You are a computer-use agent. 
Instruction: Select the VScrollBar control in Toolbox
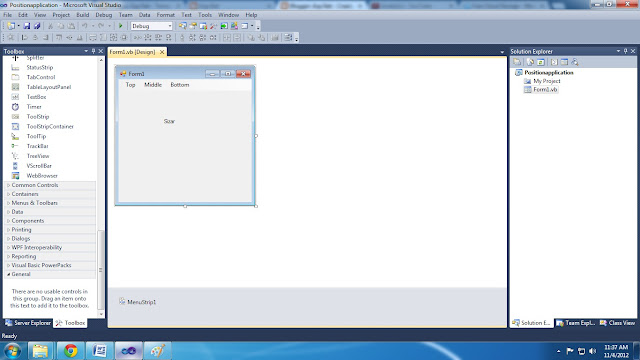[x=39, y=166]
